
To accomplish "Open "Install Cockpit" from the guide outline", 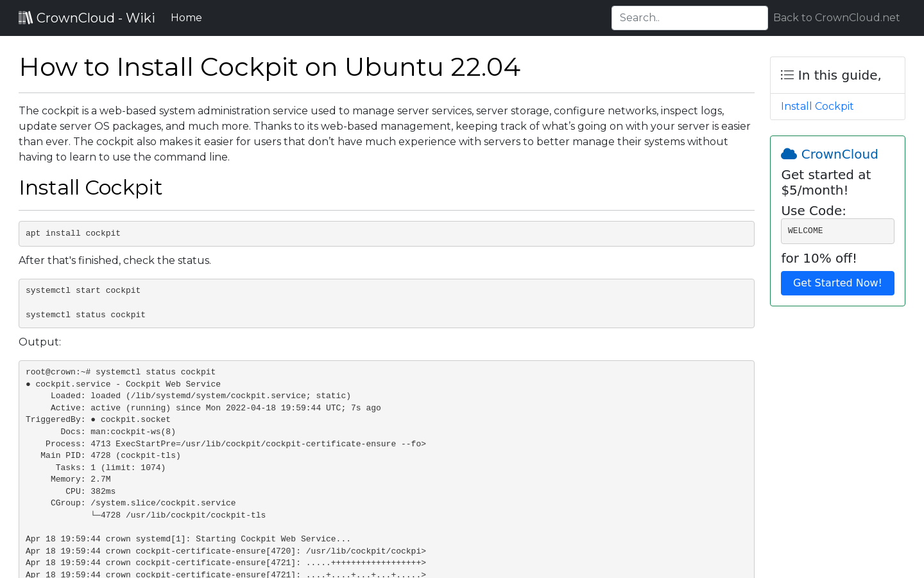I will (817, 106).
